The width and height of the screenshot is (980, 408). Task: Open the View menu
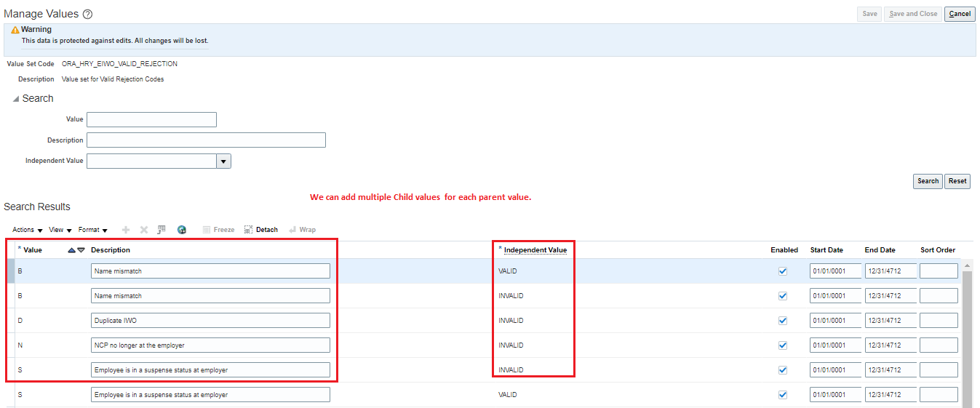click(60, 230)
